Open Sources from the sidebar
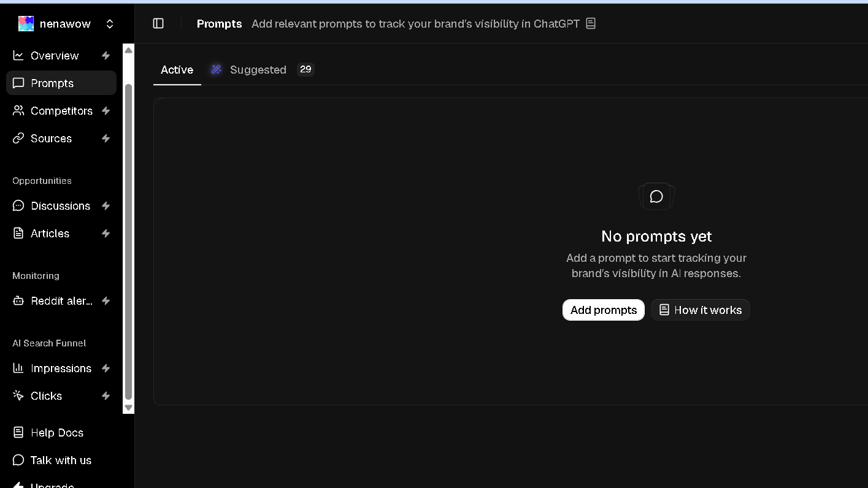 (18, 138)
